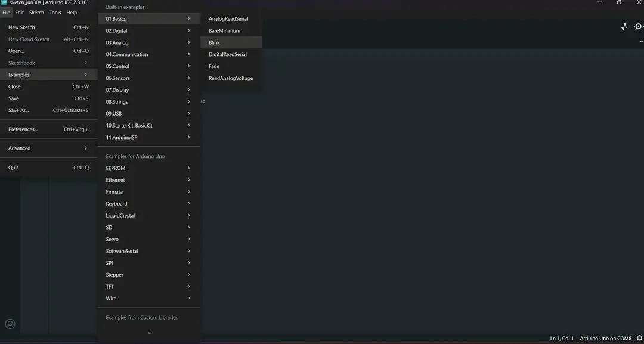Open the Tools menu
The image size is (644, 344).
[x=55, y=13]
